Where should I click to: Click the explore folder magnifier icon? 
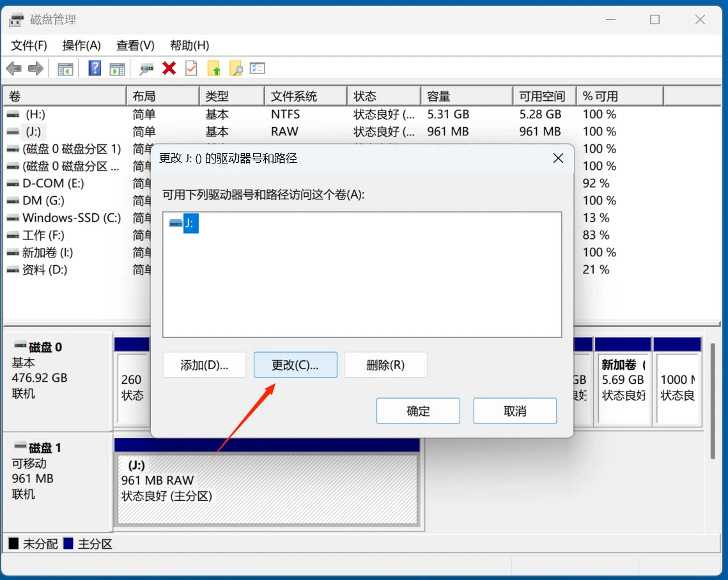coord(234,68)
